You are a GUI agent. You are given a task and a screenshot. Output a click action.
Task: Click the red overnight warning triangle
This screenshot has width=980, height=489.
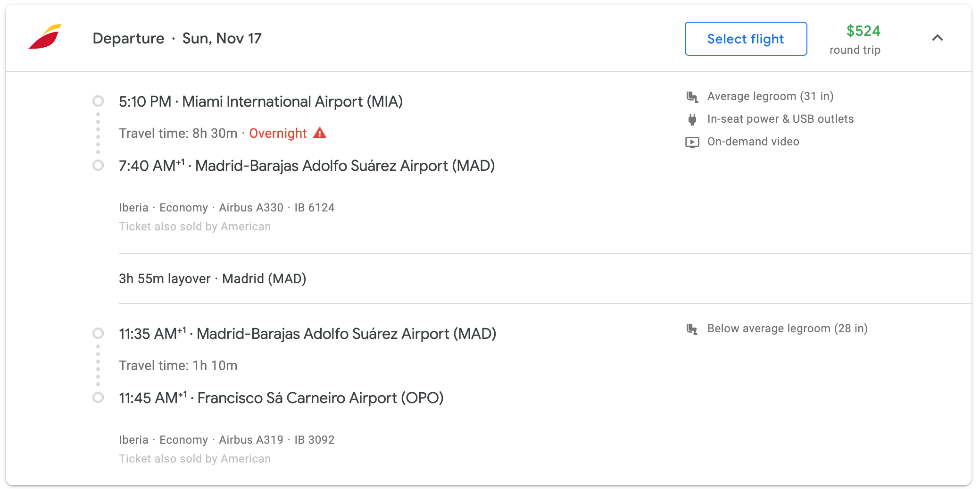pos(320,133)
